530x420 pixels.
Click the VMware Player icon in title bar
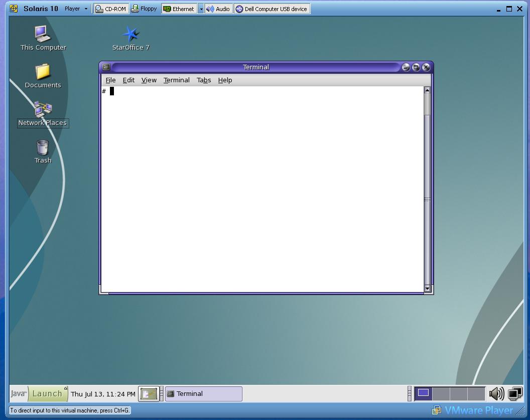point(14,9)
